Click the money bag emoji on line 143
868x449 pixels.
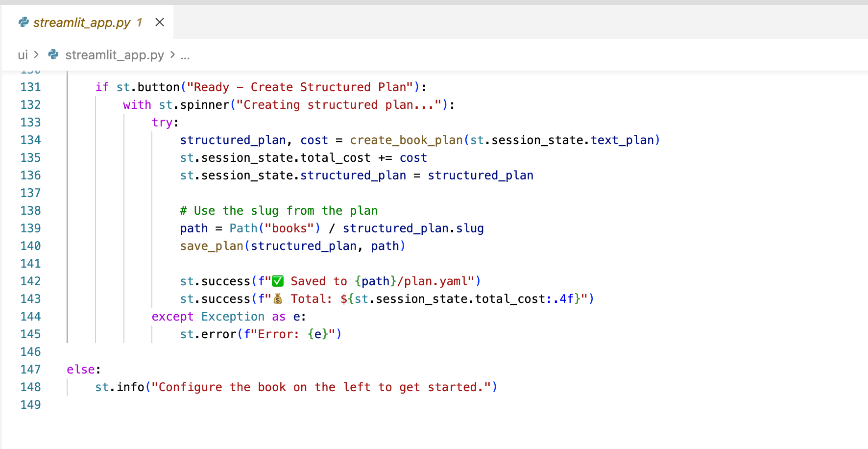coord(278,299)
